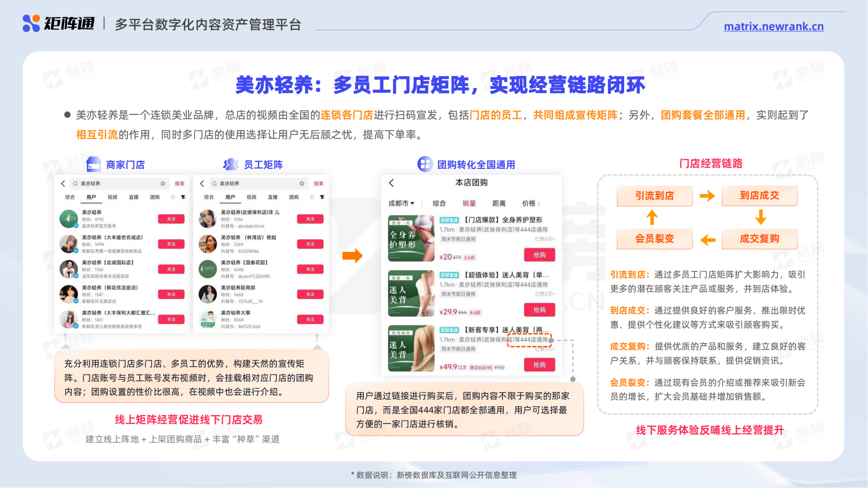The width and height of the screenshot is (868, 488).
Task: Tap 搜索 in the 商家门店 panel
Action: point(179,183)
